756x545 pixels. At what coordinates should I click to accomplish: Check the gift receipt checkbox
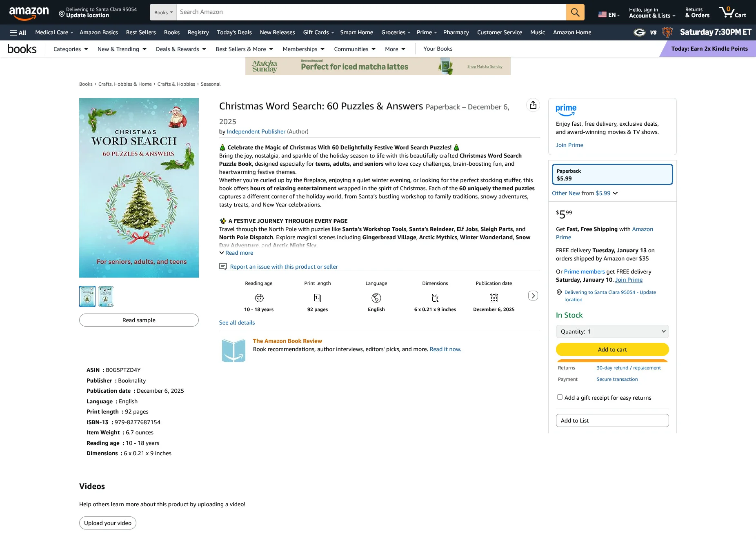coord(560,397)
